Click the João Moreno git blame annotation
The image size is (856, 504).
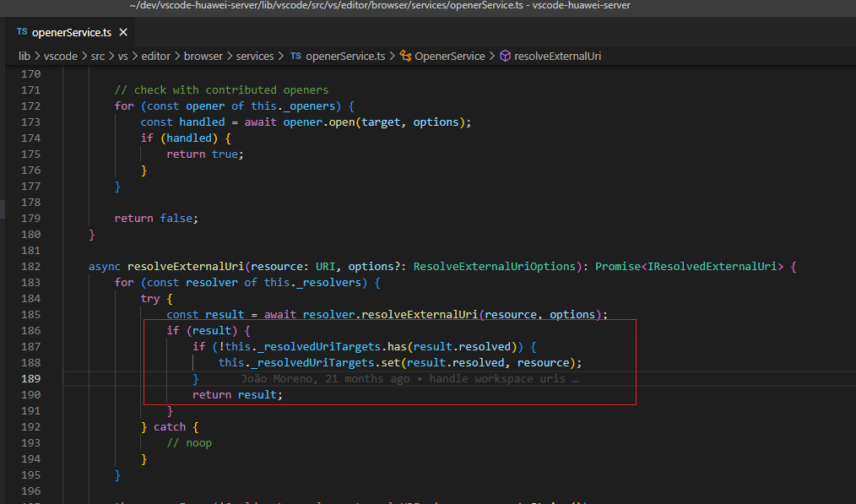409,379
